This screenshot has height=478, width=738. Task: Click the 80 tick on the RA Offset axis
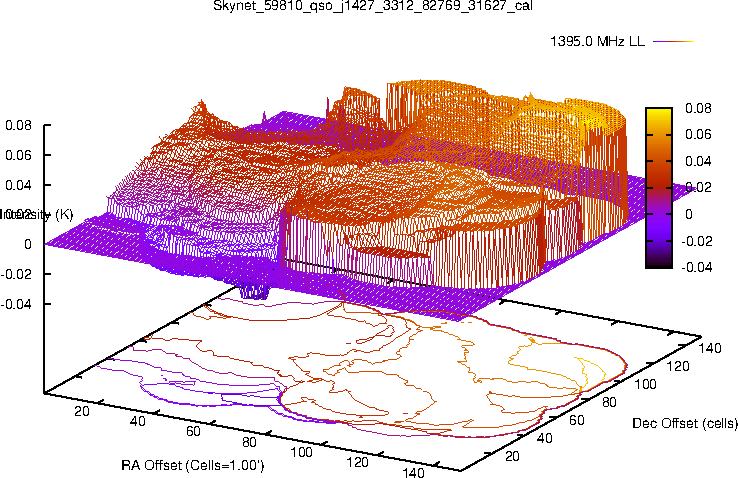pos(249,442)
